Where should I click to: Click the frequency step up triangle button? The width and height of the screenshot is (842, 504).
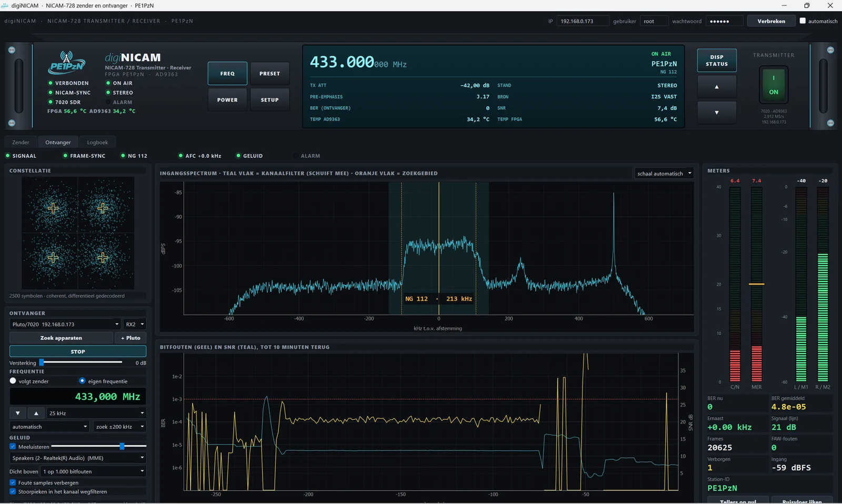(x=36, y=413)
